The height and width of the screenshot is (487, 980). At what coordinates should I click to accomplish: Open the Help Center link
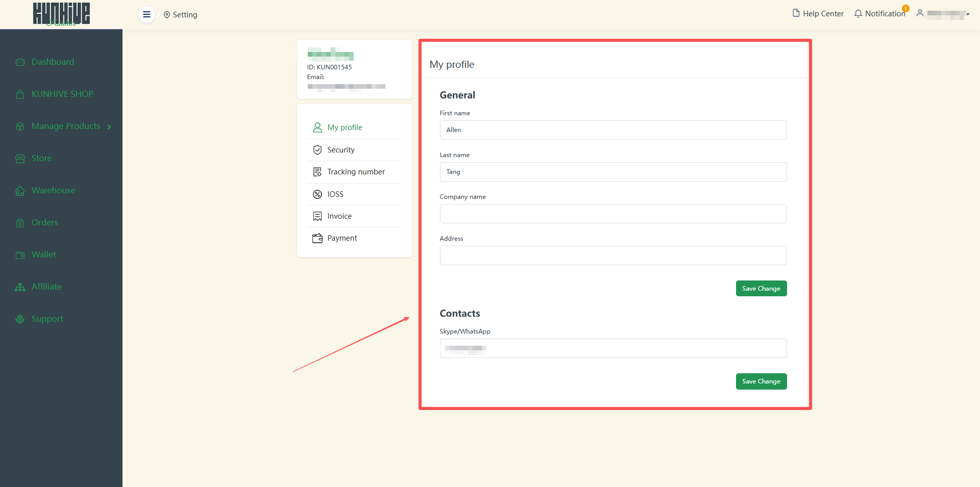click(818, 14)
